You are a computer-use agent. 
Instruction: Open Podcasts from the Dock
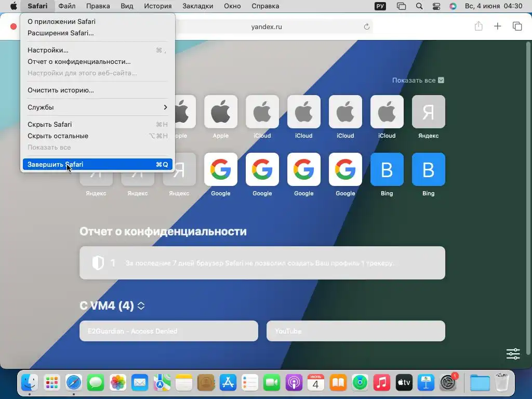coord(294,383)
